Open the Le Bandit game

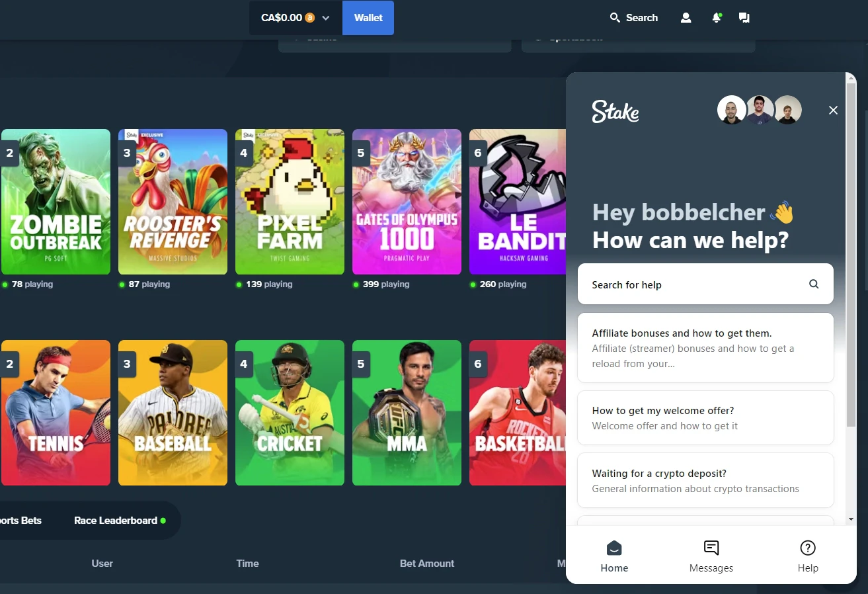(x=518, y=202)
